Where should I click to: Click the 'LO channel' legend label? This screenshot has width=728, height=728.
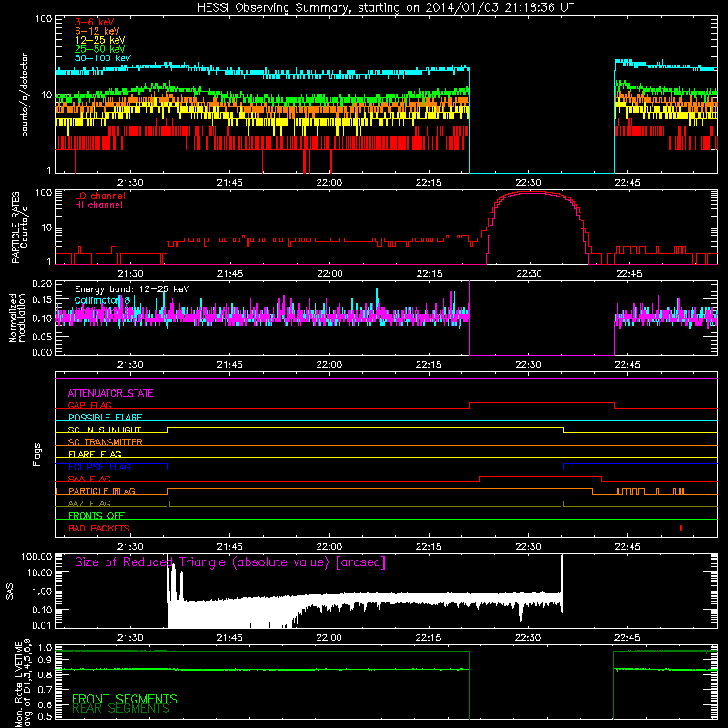100,196
